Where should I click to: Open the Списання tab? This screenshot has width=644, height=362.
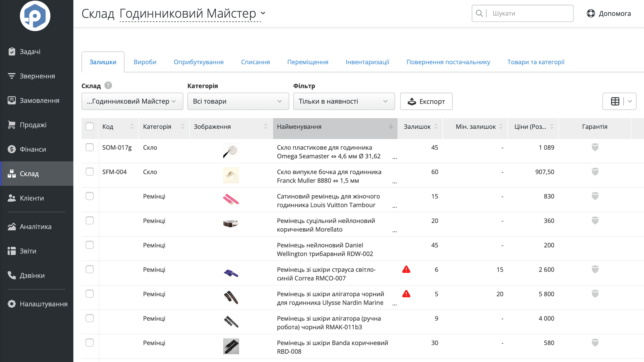click(x=255, y=62)
